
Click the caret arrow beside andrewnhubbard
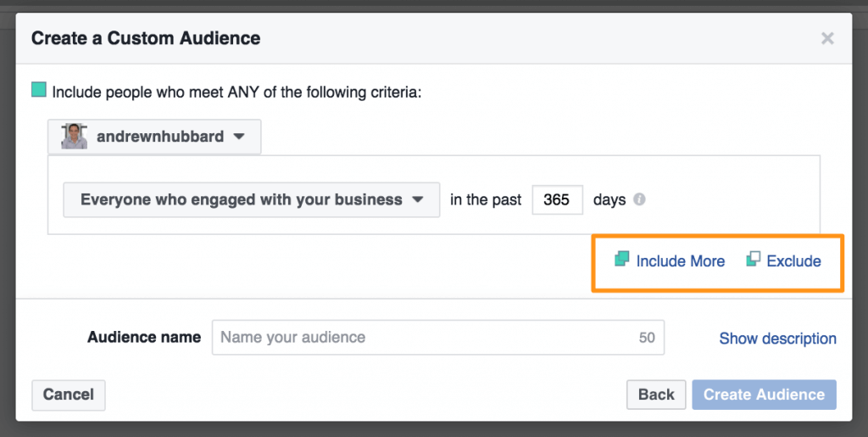pos(239,137)
